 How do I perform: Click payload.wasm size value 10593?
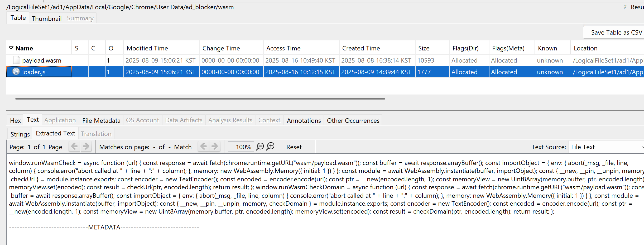(426, 60)
